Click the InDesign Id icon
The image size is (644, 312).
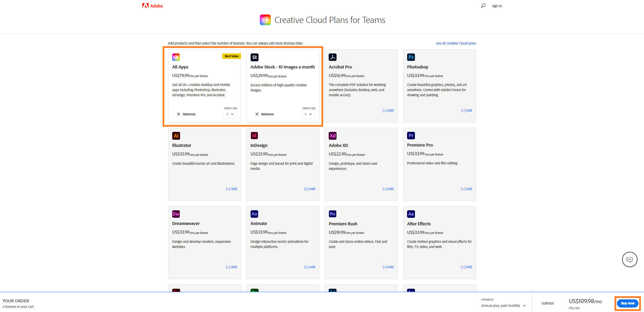[254, 136]
